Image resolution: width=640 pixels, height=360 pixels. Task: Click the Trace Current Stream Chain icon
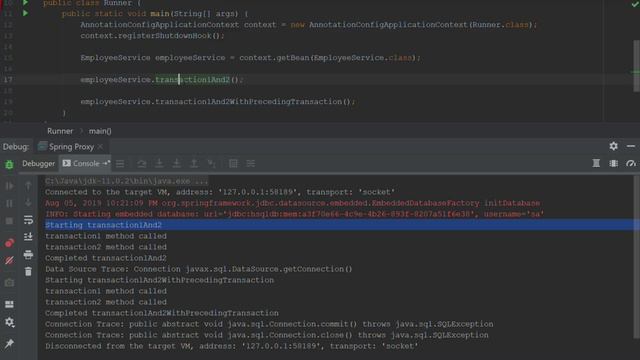click(251, 164)
